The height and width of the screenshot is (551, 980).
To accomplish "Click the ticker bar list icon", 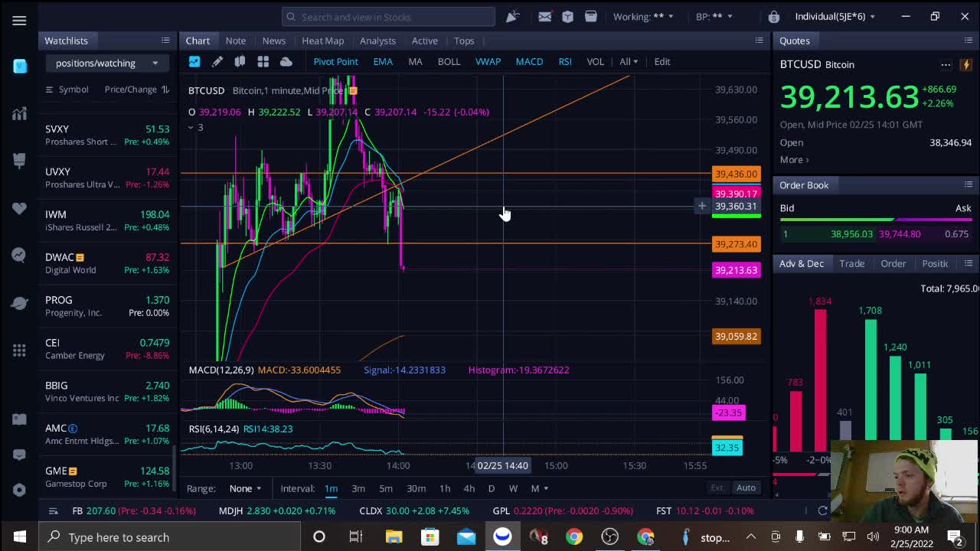I will coord(54,510).
